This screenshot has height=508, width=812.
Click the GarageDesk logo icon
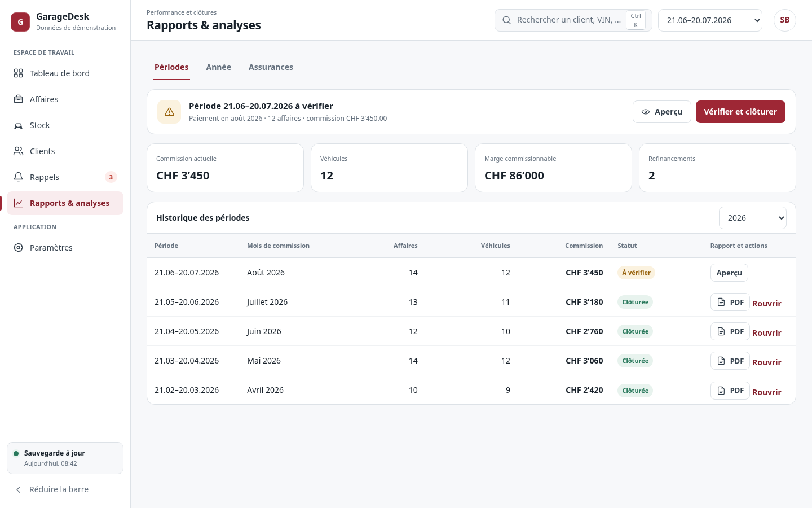[20, 22]
